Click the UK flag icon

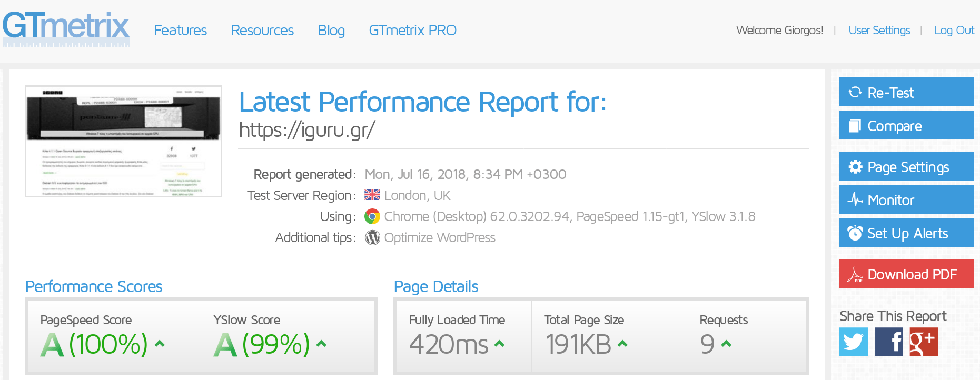point(372,195)
